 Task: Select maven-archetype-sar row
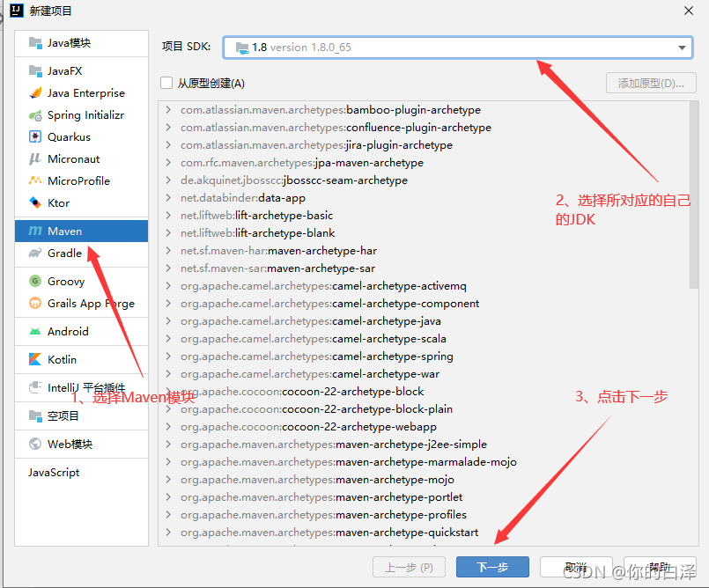[x=424, y=268]
